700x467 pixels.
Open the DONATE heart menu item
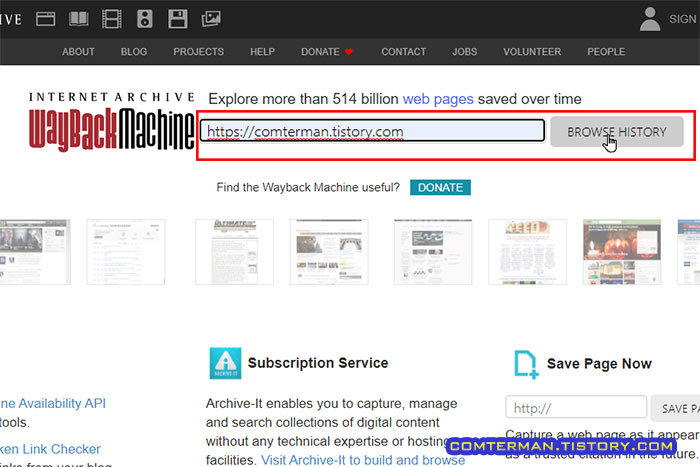coord(327,52)
